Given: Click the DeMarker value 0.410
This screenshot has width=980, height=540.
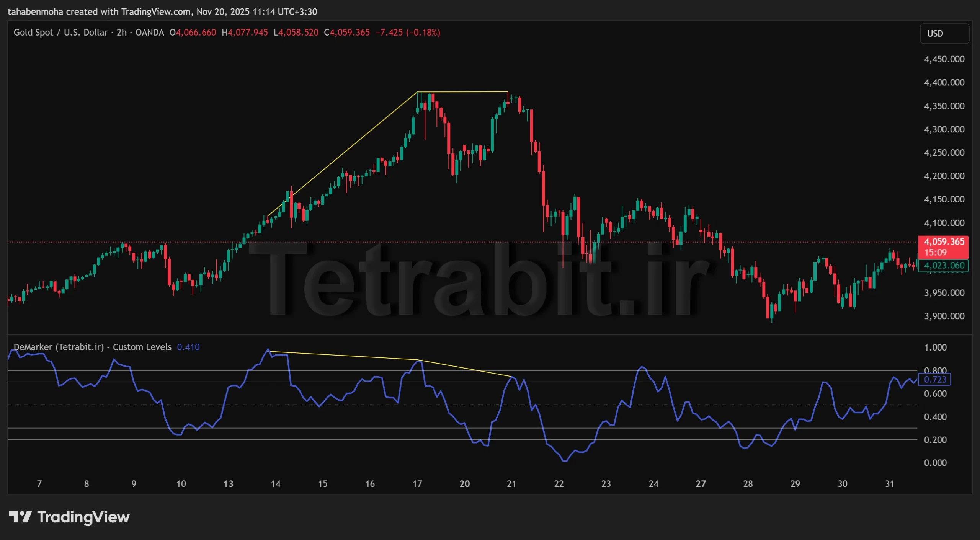Looking at the screenshot, I should click(188, 347).
